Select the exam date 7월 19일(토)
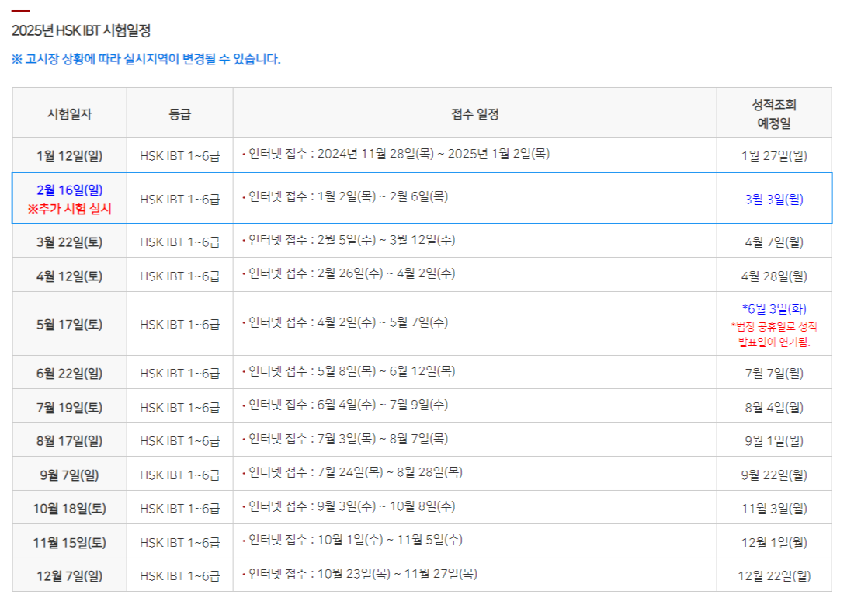Viewport: 868px width, 612px height. [x=70, y=407]
